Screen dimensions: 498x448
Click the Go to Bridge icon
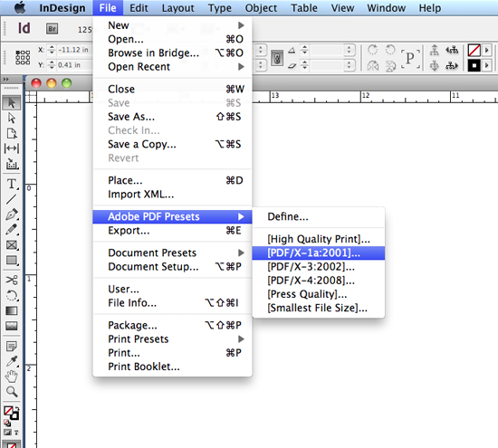click(52, 29)
